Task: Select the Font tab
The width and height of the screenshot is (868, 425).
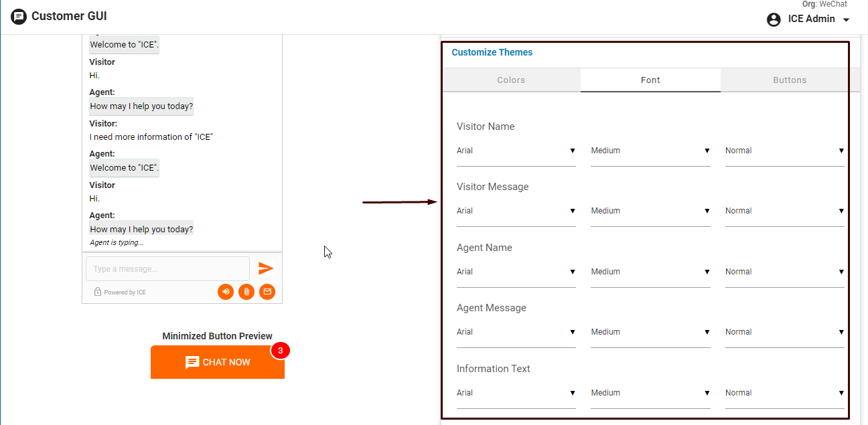Action: click(650, 80)
